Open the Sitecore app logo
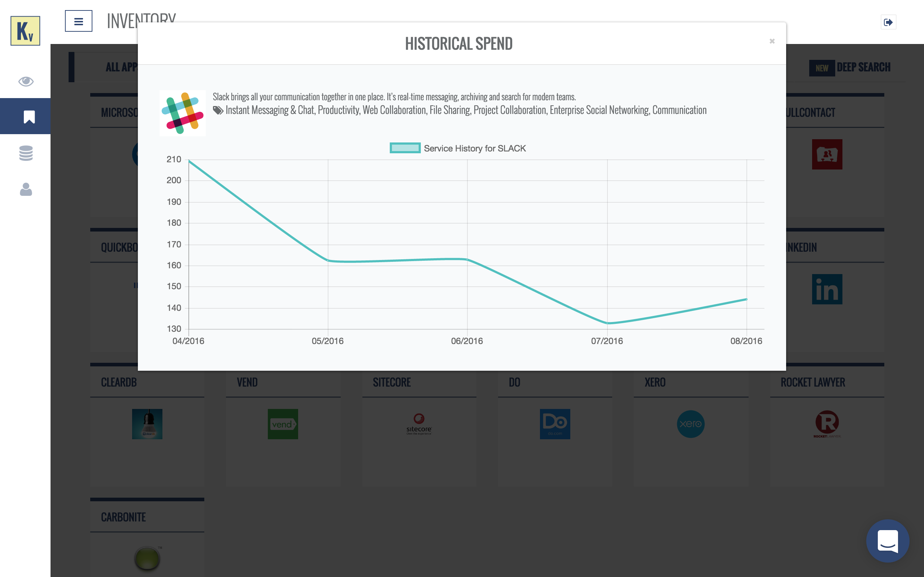 point(419,424)
